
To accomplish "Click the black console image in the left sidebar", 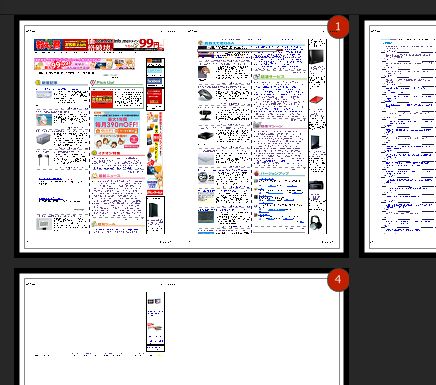I will [x=155, y=211].
